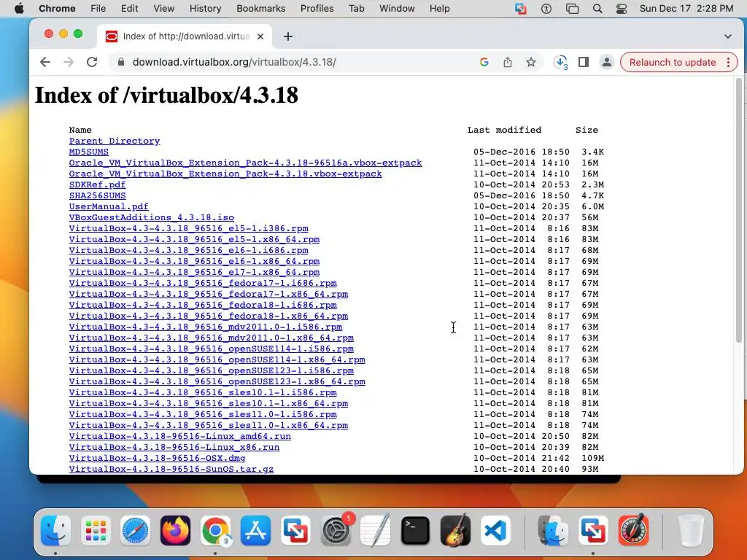This screenshot has width=747, height=560.
Task: Open Visual Studio Code from the Dock
Action: [495, 530]
